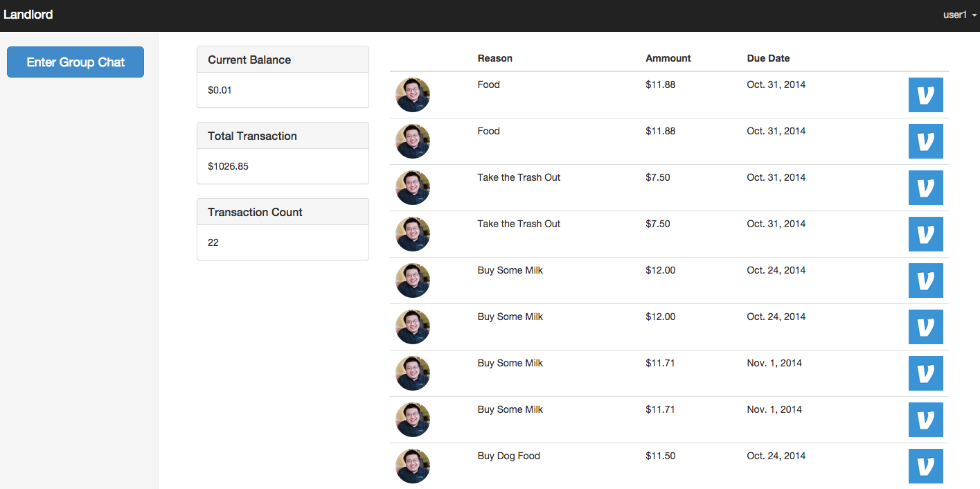This screenshot has height=489, width=980.
Task: Pay the first Take the Trash Out via Venmo
Action: click(x=925, y=188)
